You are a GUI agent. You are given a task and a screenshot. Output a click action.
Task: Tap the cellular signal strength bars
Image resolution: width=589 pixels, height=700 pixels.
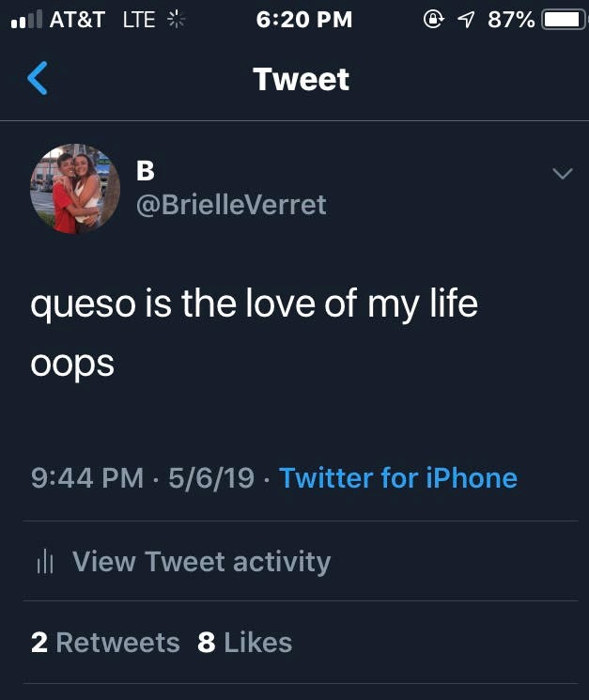[23, 19]
